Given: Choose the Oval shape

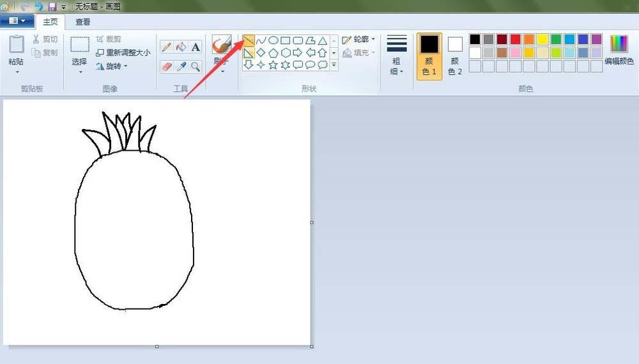Looking at the screenshot, I should click(x=273, y=40).
